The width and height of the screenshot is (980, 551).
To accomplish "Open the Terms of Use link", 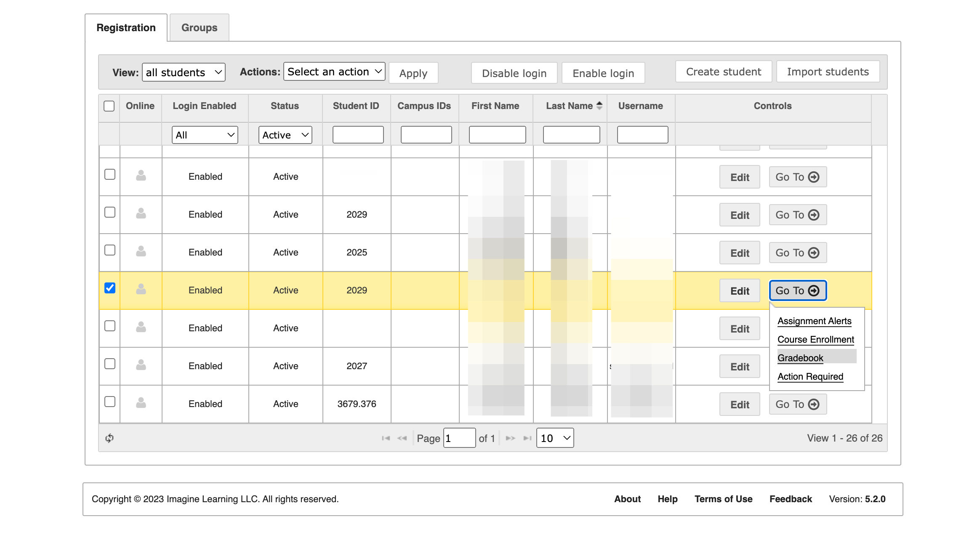I will (x=723, y=499).
